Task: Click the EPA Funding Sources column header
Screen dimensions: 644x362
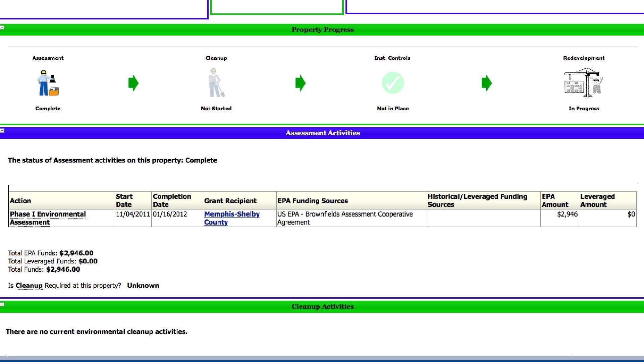Action: click(x=312, y=200)
